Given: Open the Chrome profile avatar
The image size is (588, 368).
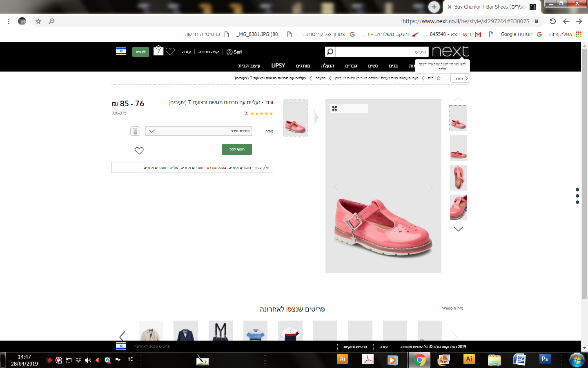Looking at the screenshot, I should point(22,21).
